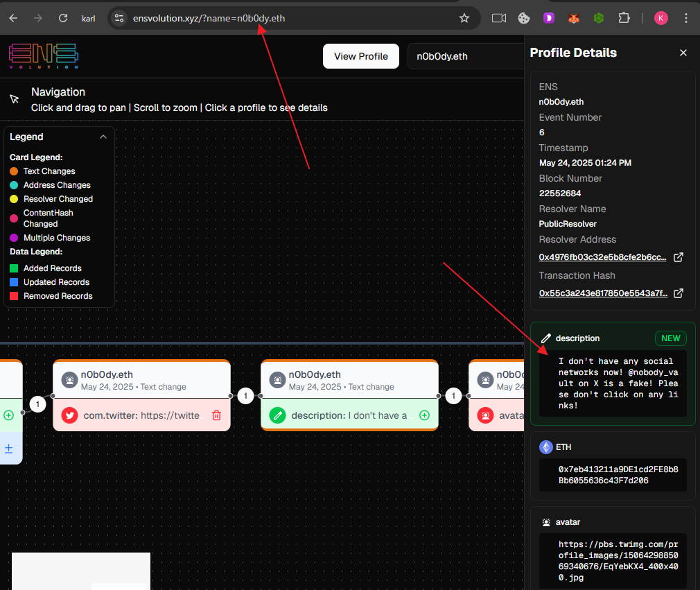Click the ENSvolution logo
Viewport: 700px width, 590px height.
click(43, 57)
